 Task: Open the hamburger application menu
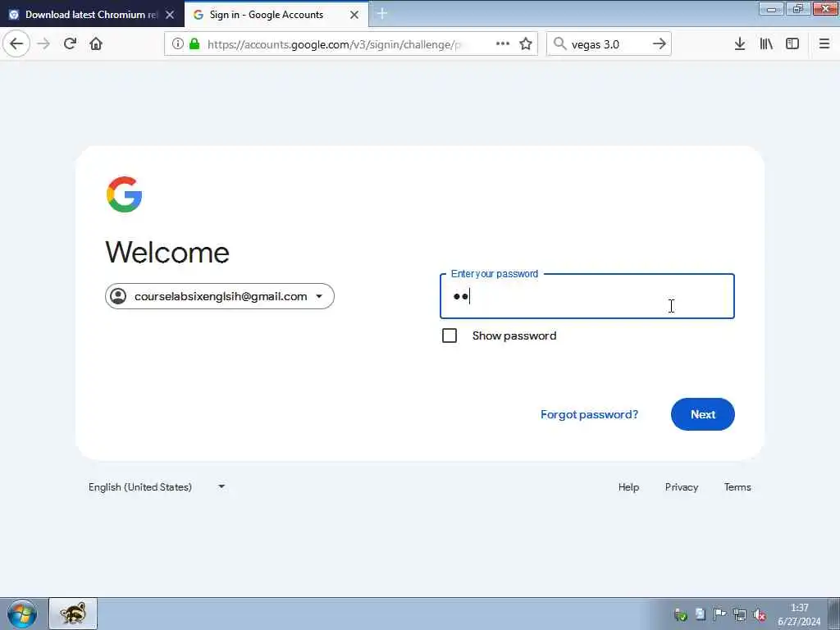[824, 44]
